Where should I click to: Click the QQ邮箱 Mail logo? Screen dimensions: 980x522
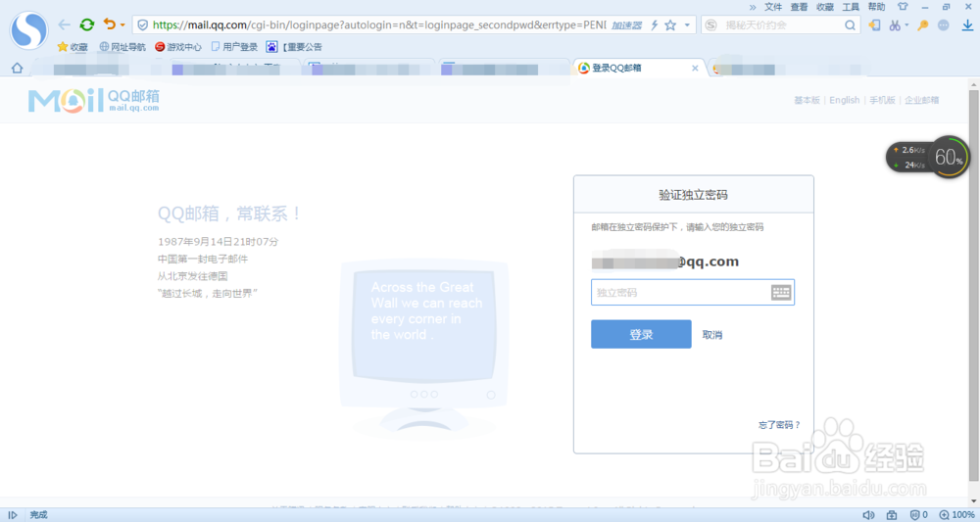(94, 100)
